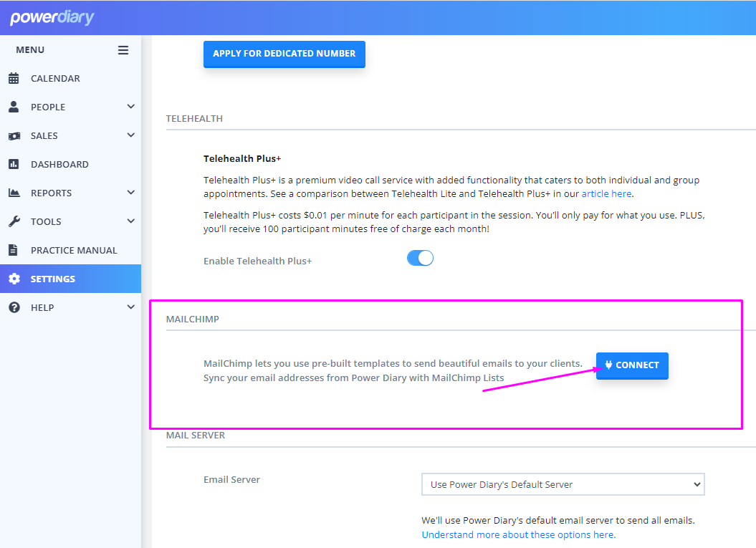Go to the Dashboard menu item

[x=70, y=164]
